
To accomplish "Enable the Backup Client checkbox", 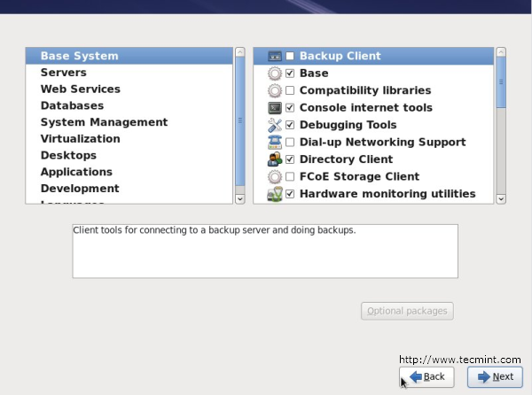I will point(290,56).
